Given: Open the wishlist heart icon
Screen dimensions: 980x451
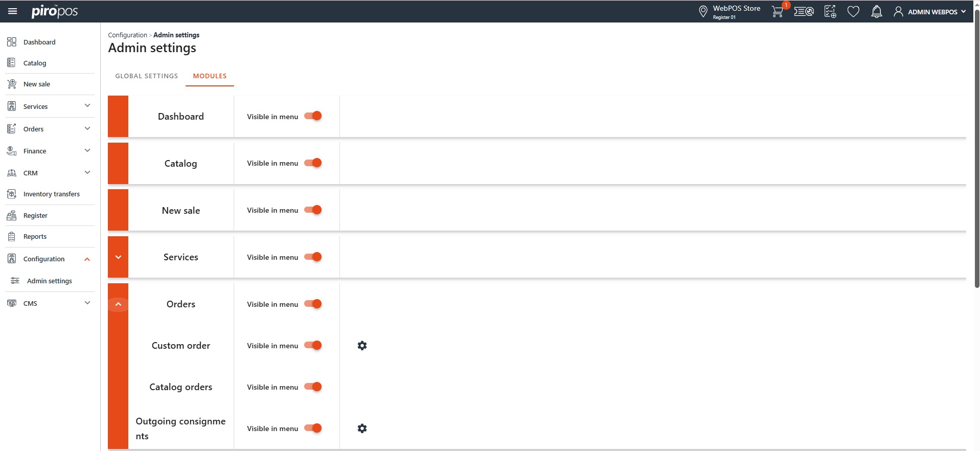Looking at the screenshot, I should tap(853, 12).
